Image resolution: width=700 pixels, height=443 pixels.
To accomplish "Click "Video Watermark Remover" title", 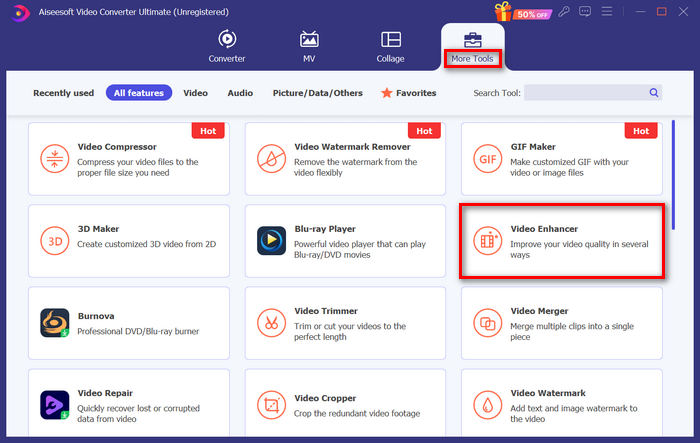I will 352,147.
